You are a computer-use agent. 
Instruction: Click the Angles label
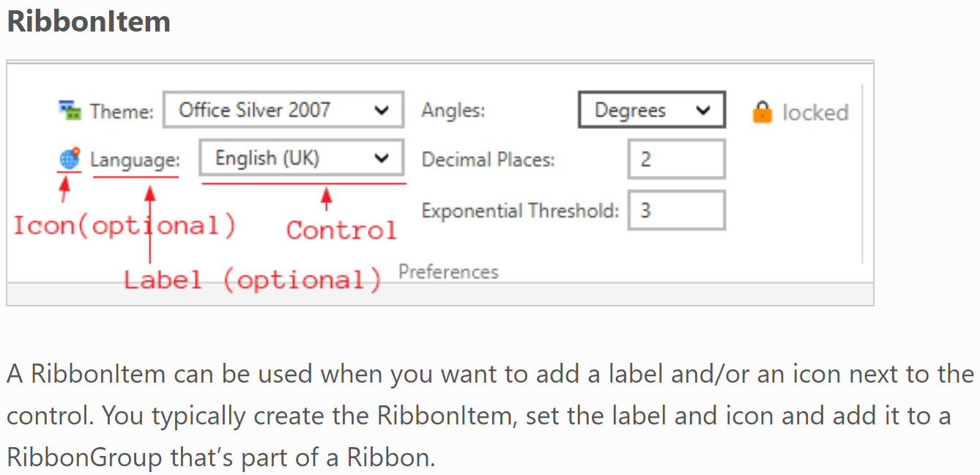tap(453, 111)
